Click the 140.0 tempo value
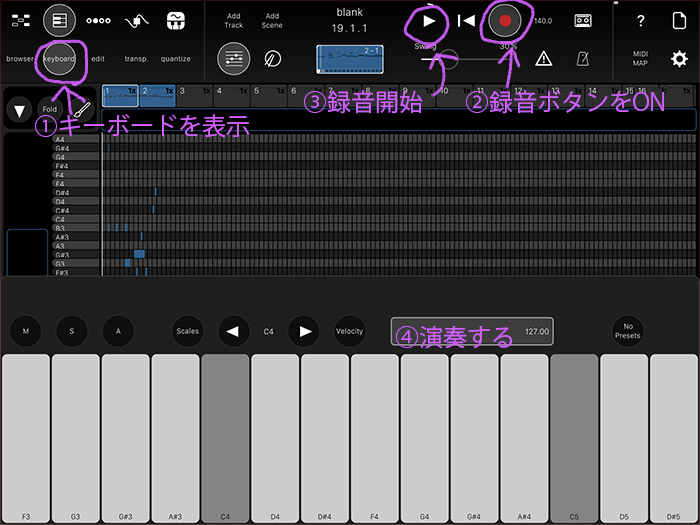 [542, 21]
